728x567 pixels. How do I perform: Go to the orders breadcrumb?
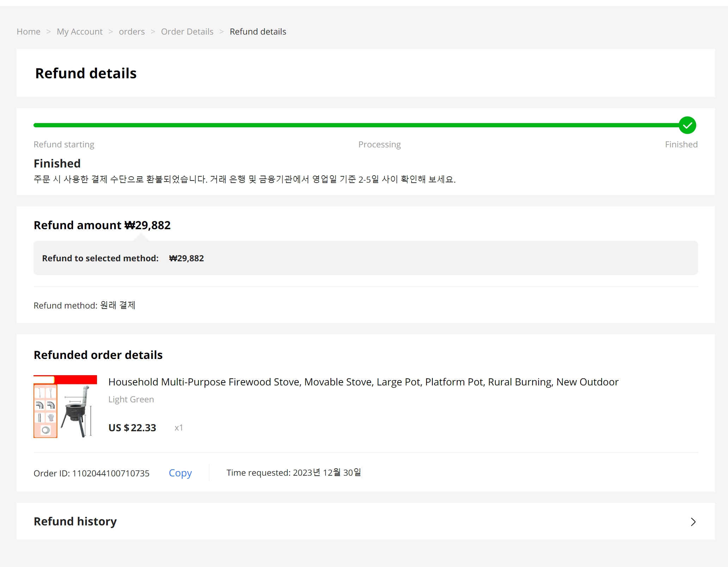[x=132, y=32]
